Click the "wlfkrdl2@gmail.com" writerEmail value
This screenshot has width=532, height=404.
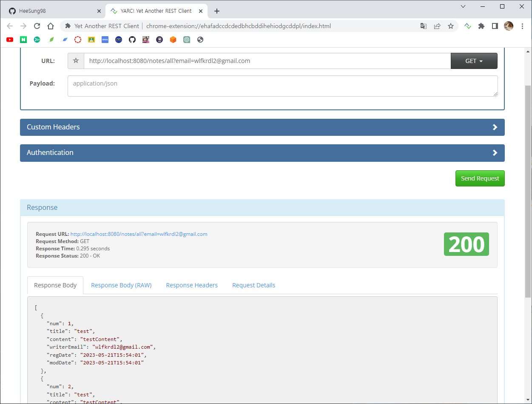pos(123,347)
